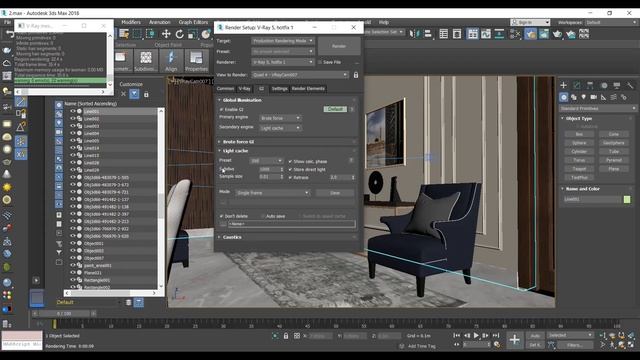Switch to the Render Elements tab
The image size is (640, 360).
[x=308, y=89]
